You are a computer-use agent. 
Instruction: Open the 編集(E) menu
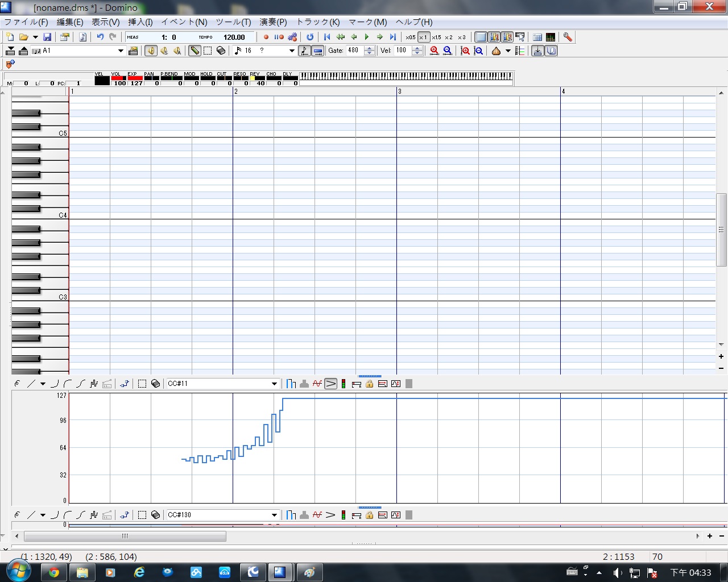pyautogui.click(x=70, y=22)
